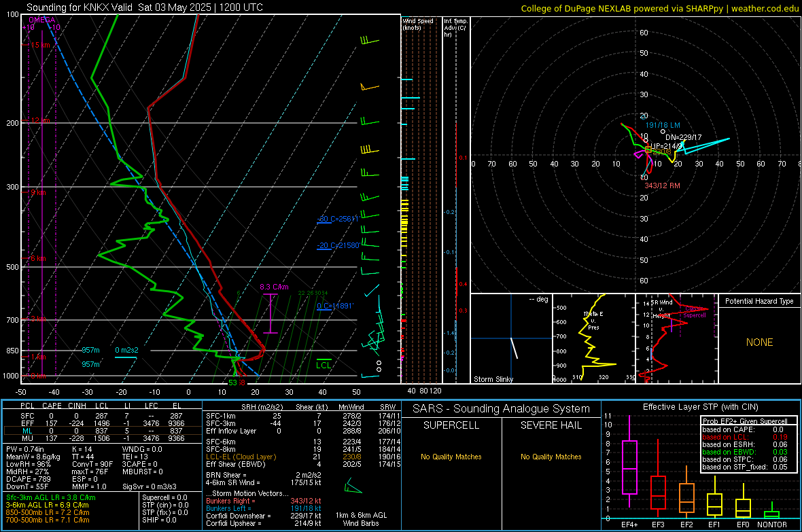Viewport: 802px width, 532px height.
Task: Select the 191/18 LM hodograph label
Action: coord(663,125)
